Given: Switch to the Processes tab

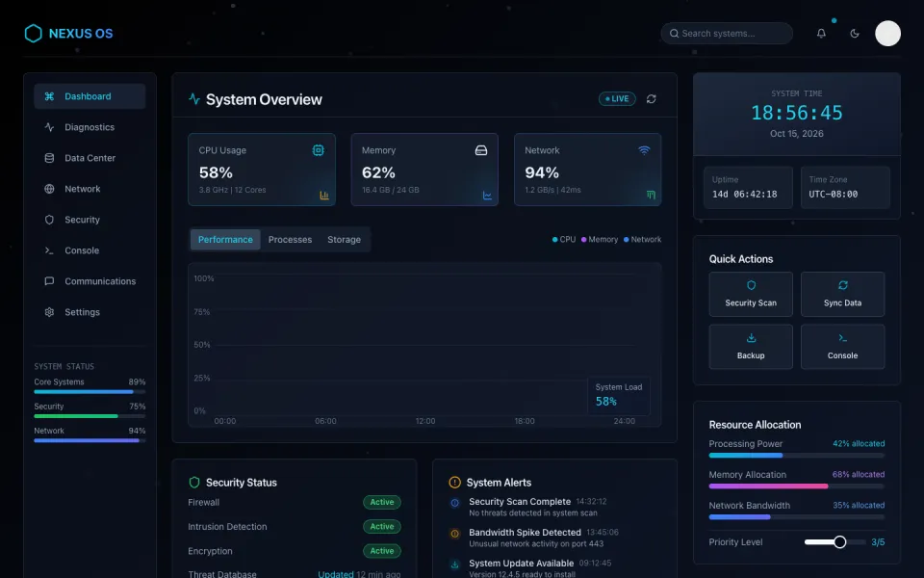Looking at the screenshot, I should tap(290, 240).
